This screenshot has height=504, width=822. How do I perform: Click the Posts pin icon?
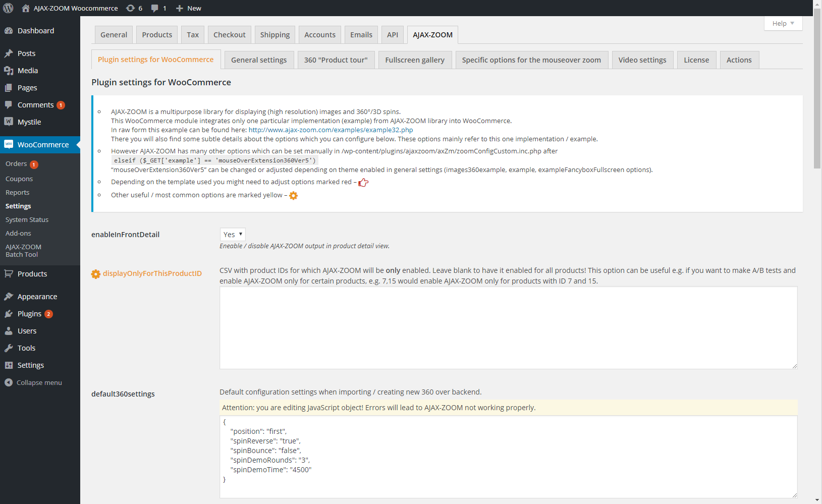click(9, 53)
